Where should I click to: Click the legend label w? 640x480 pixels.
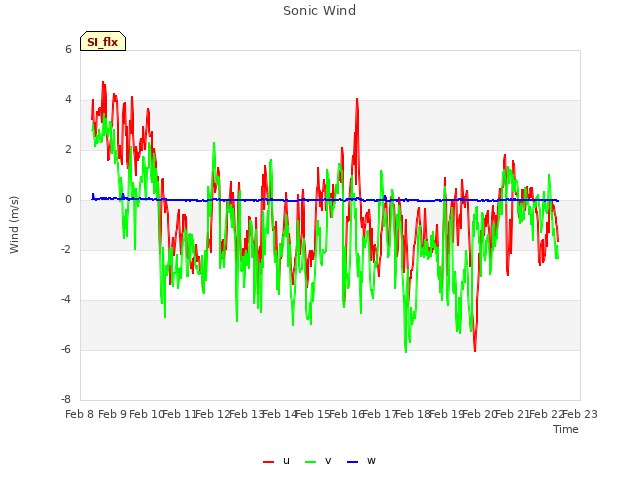[x=371, y=461]
